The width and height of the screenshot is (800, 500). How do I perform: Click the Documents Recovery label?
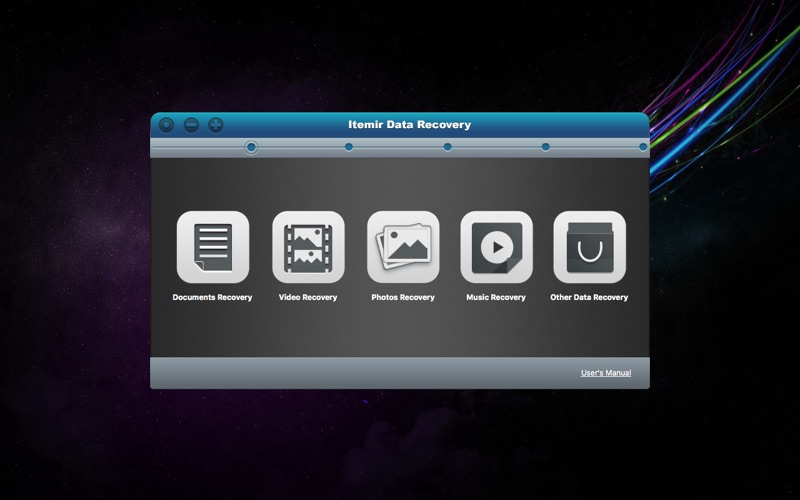(x=212, y=297)
